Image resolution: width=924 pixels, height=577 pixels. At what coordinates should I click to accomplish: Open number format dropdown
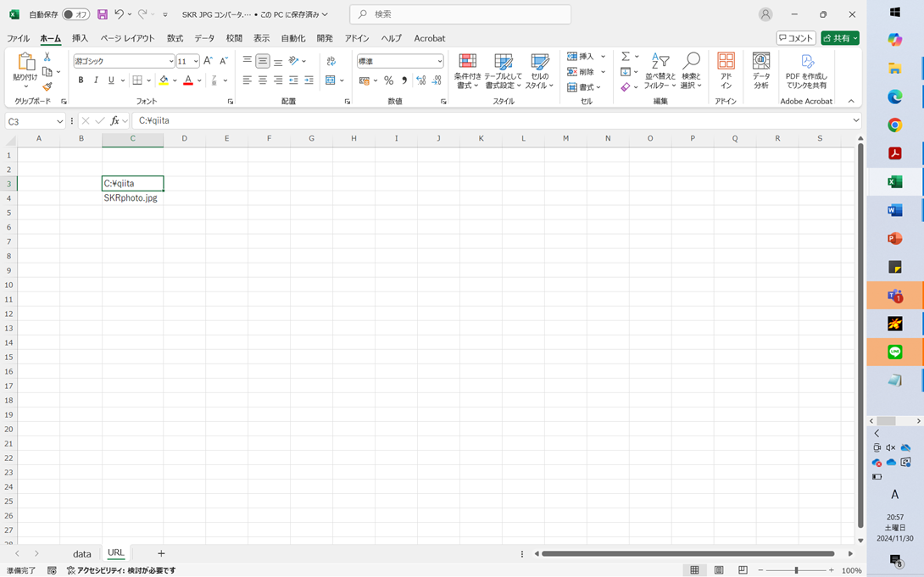pos(440,61)
